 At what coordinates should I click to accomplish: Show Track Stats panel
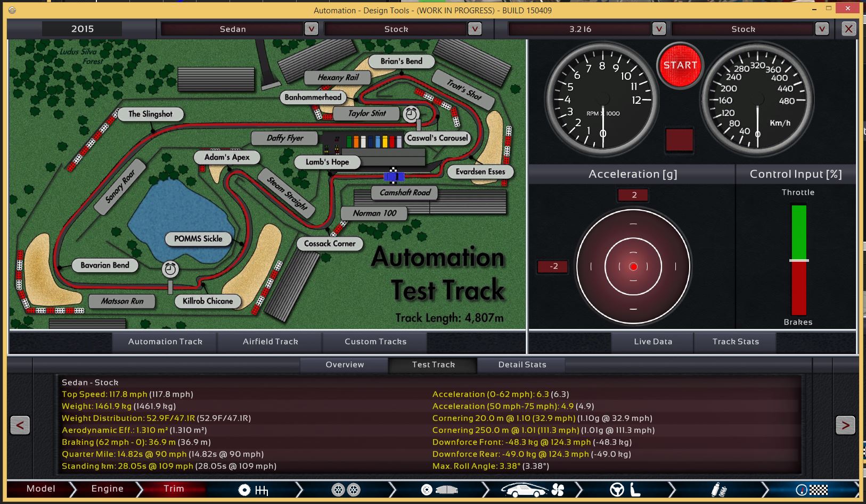point(736,342)
